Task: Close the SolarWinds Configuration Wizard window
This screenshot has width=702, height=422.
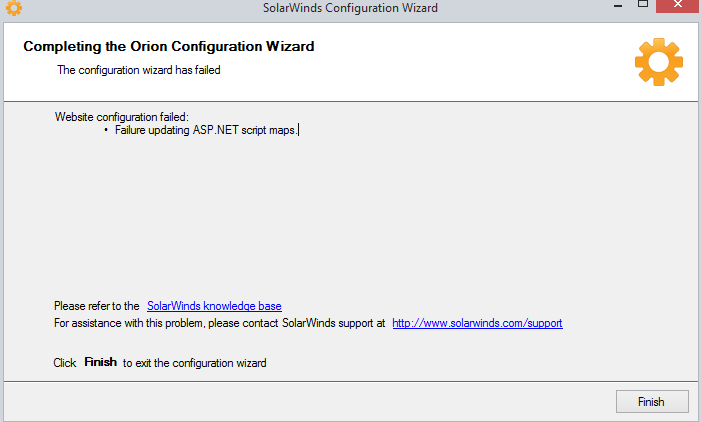Action: pos(678,5)
